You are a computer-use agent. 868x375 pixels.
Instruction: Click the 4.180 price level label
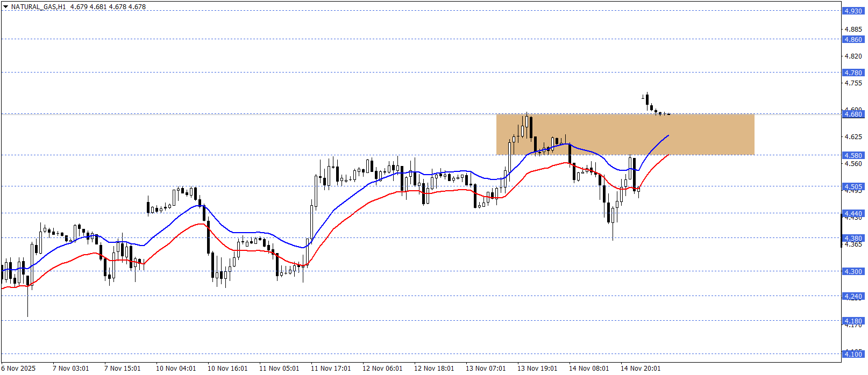tap(852, 321)
